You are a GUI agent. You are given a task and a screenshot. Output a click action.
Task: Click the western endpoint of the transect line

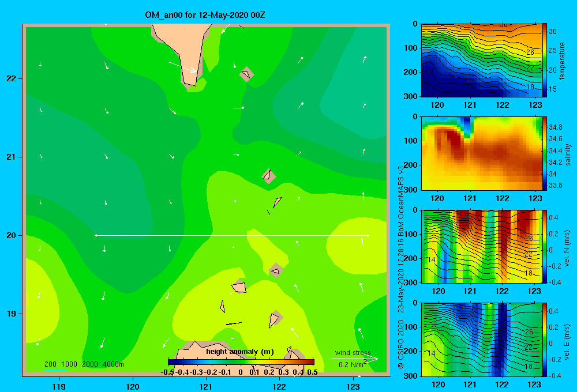96,235
